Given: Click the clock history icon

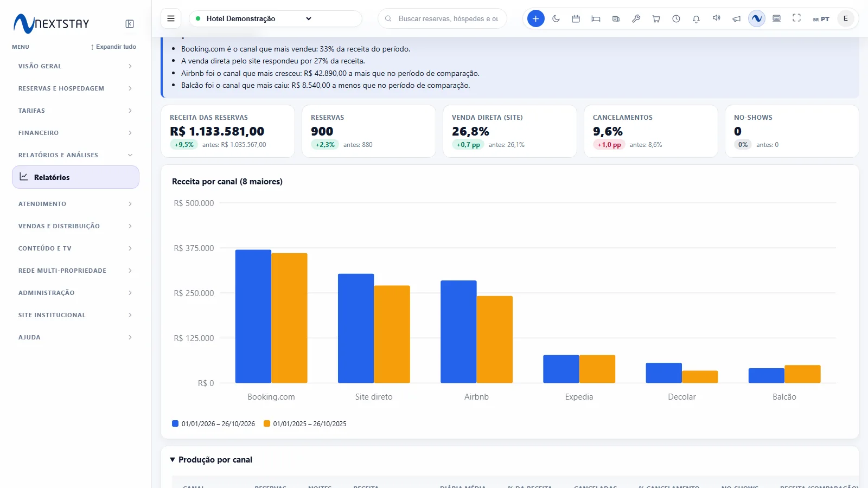Looking at the screenshot, I should click(676, 18).
